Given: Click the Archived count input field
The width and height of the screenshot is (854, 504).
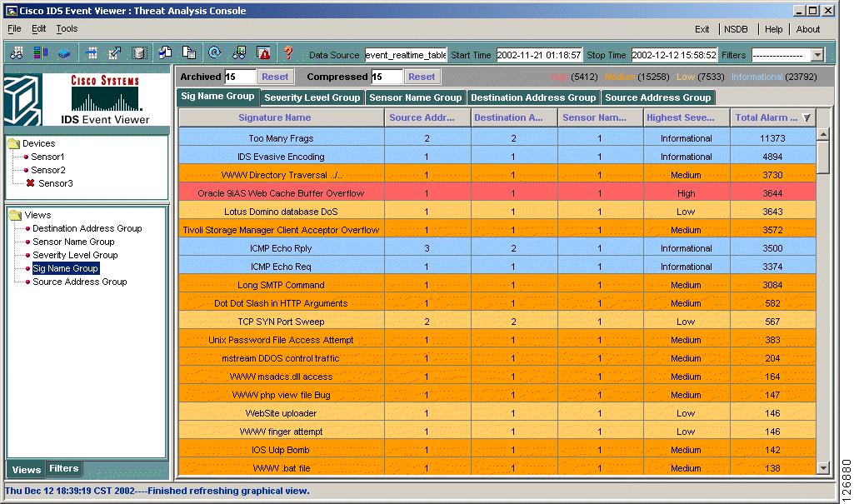Looking at the screenshot, I should click(240, 77).
